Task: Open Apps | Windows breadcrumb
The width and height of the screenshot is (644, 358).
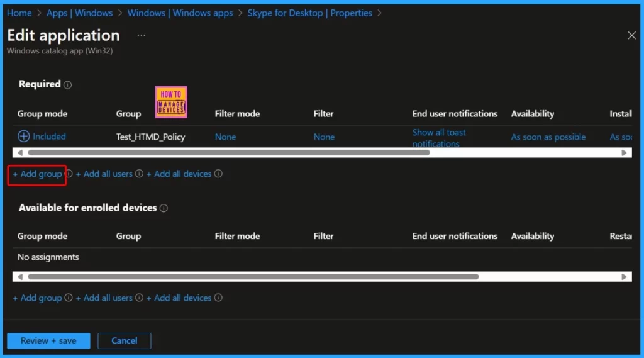Action: [x=79, y=13]
